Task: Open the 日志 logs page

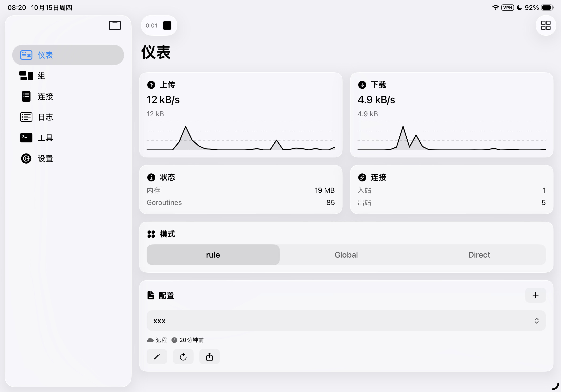Action: coord(68,117)
